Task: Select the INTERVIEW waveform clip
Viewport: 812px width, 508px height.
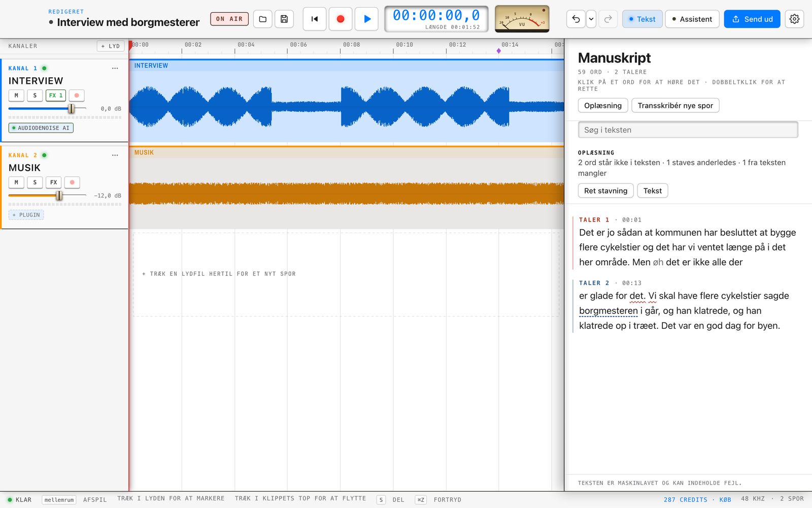Action: [347, 101]
